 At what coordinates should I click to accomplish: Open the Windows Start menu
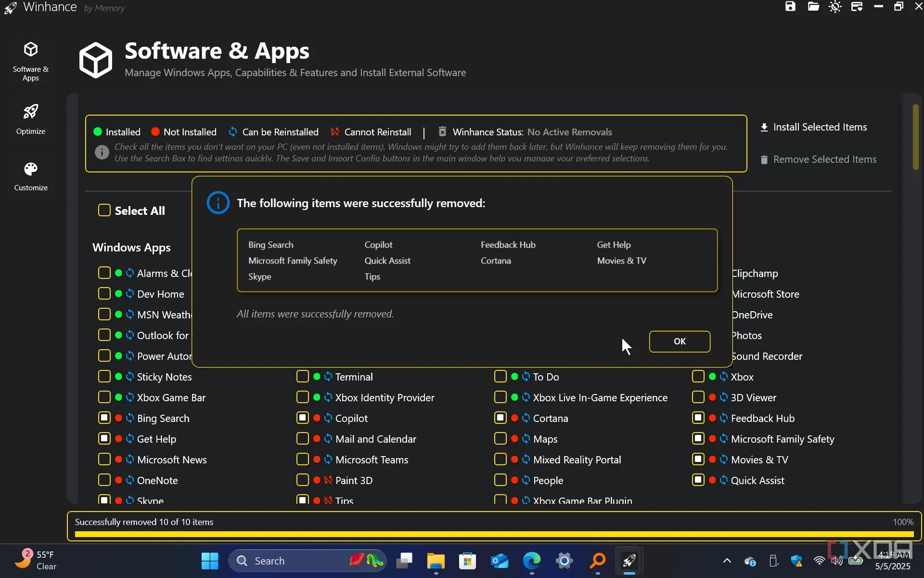210,561
